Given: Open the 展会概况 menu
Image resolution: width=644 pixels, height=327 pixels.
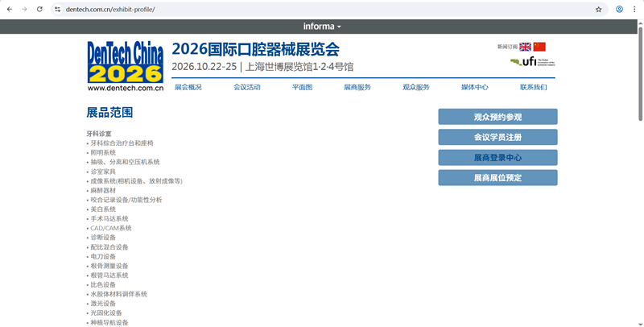Looking at the screenshot, I should point(188,87).
